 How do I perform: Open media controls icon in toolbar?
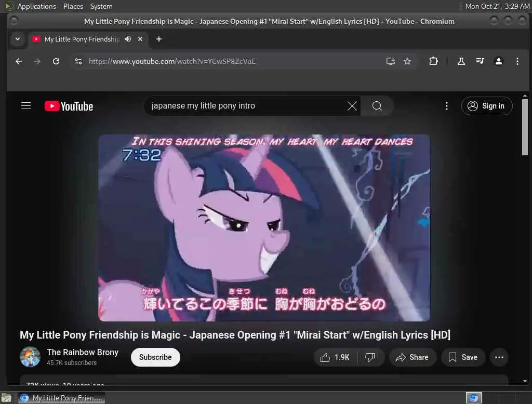tap(480, 61)
